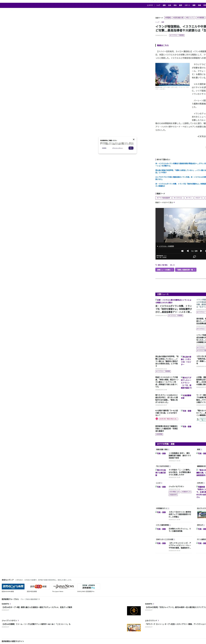Image resolution: width=206 pixels, height=644 pixels.
Task: Select 社会 in top navigation
Action: point(170,5)
